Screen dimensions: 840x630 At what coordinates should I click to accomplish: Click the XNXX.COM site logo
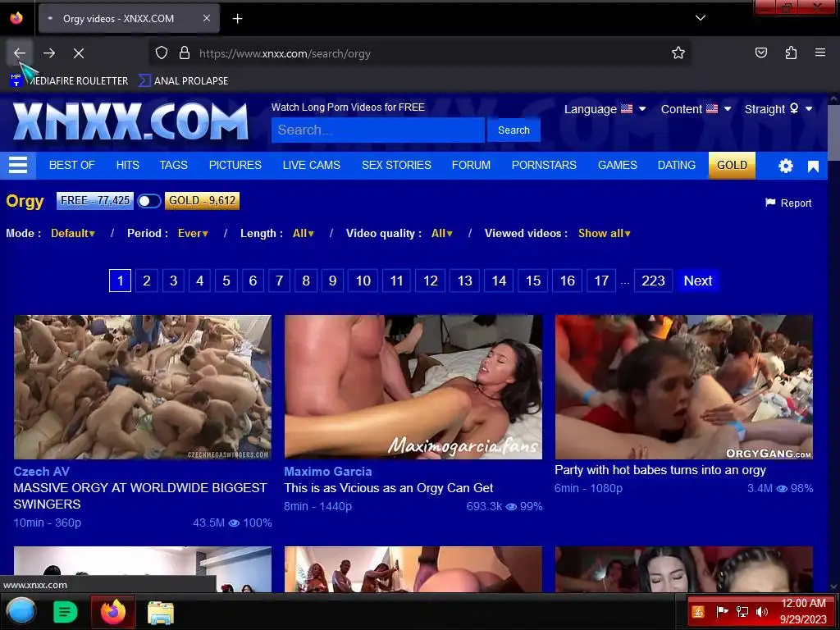pos(130,121)
